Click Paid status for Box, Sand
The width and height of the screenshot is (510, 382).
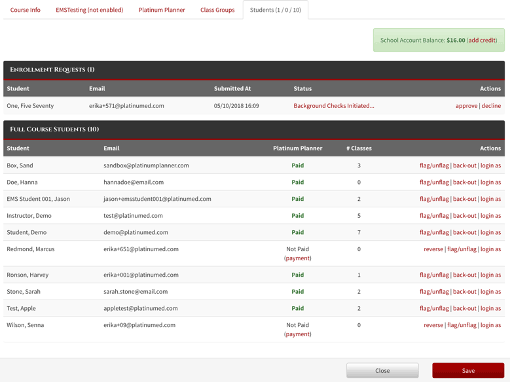298,165
